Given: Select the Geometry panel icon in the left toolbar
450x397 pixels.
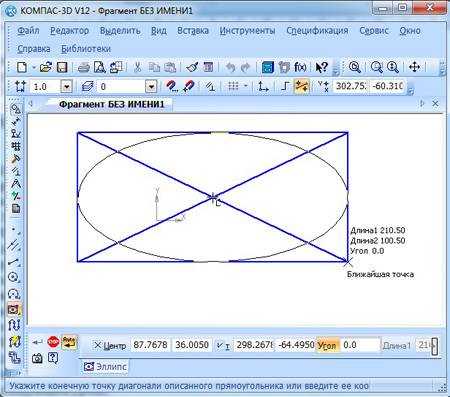Looking at the screenshot, I should [x=15, y=109].
